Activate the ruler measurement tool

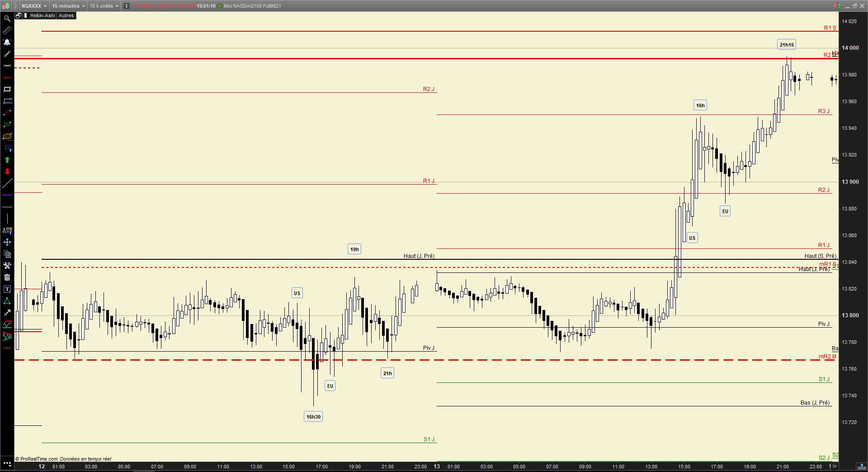click(x=7, y=30)
